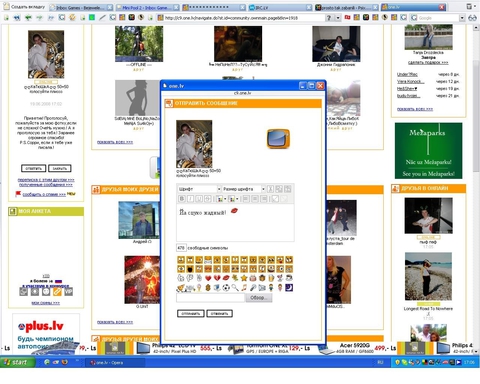Toggle bold formatting in message editor
The height and width of the screenshot is (384, 480).
182,199
